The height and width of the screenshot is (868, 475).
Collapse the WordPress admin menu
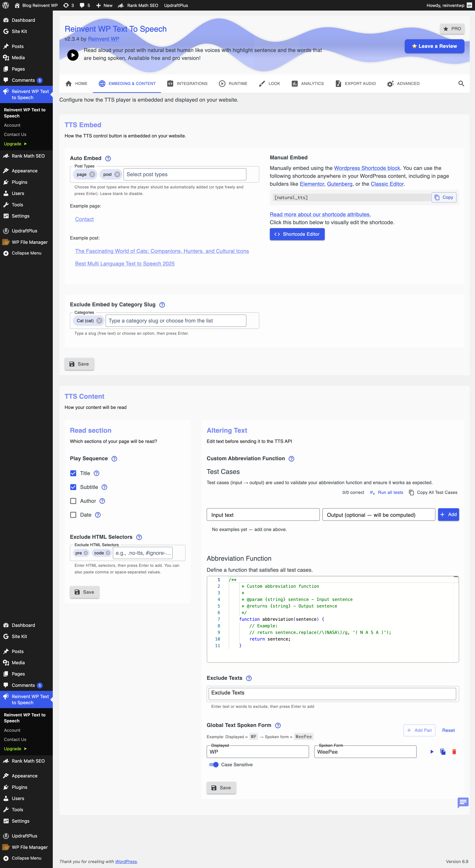point(26,253)
